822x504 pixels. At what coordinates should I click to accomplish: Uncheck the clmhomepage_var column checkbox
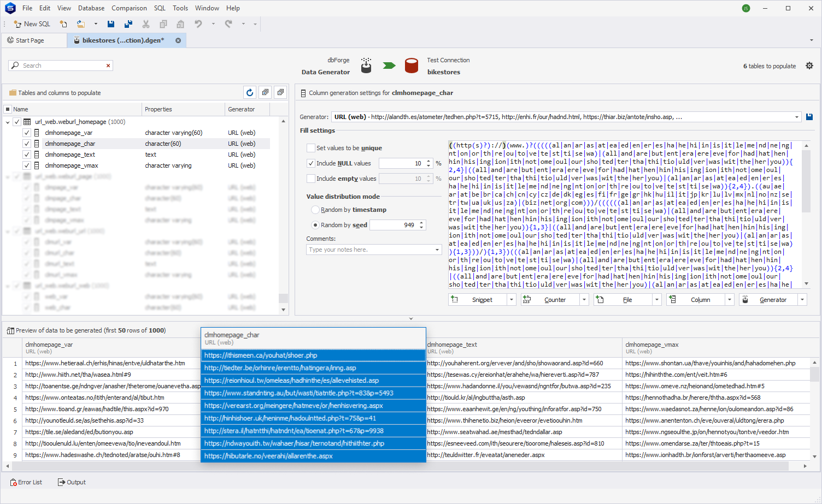pos(26,133)
